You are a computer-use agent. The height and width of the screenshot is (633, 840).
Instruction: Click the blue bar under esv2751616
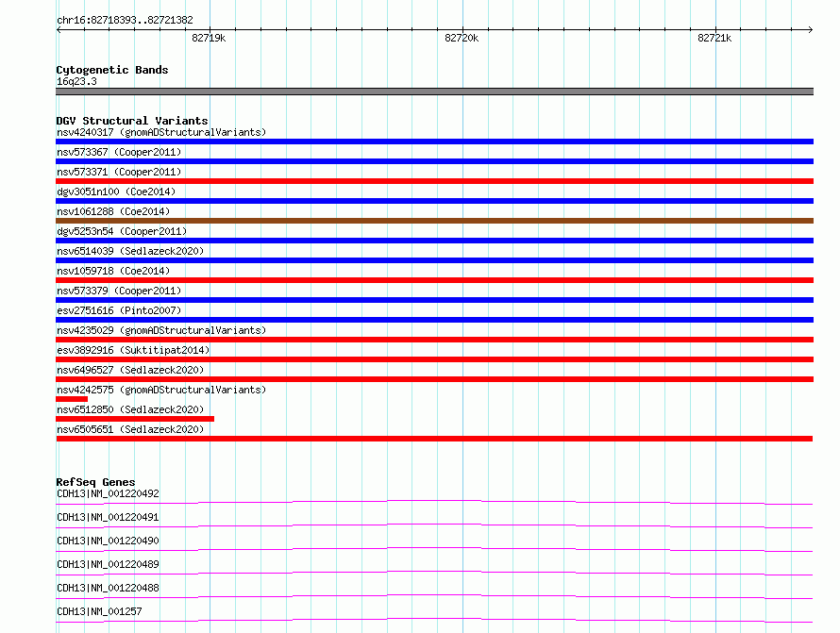tap(434, 320)
